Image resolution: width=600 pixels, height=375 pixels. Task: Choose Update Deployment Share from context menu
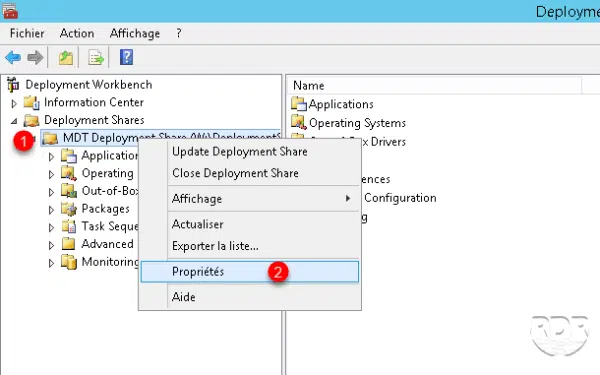pyautogui.click(x=250, y=152)
